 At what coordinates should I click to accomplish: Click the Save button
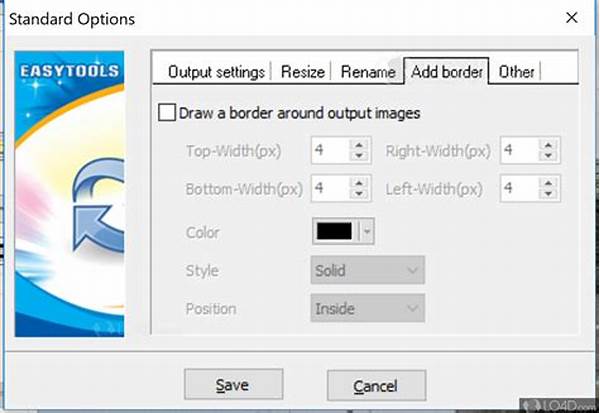pyautogui.click(x=232, y=385)
